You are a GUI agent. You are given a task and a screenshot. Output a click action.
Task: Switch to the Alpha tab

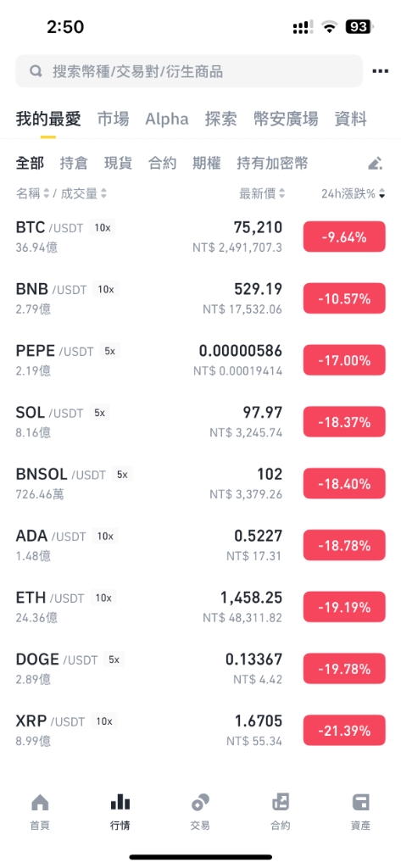click(x=167, y=119)
